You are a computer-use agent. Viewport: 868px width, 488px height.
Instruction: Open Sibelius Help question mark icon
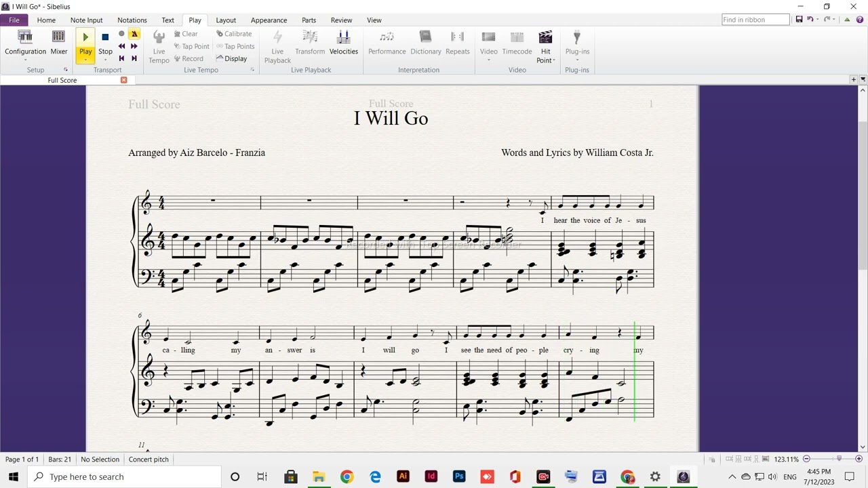point(859,20)
